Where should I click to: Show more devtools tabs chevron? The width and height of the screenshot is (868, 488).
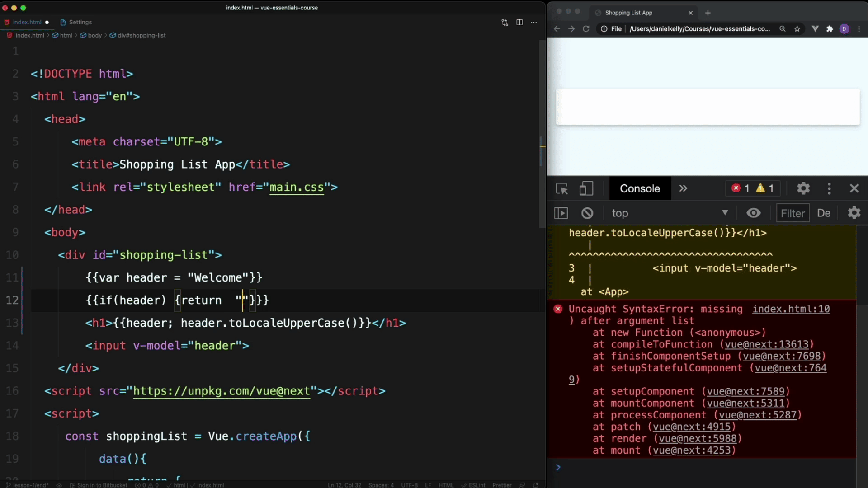tap(683, 188)
